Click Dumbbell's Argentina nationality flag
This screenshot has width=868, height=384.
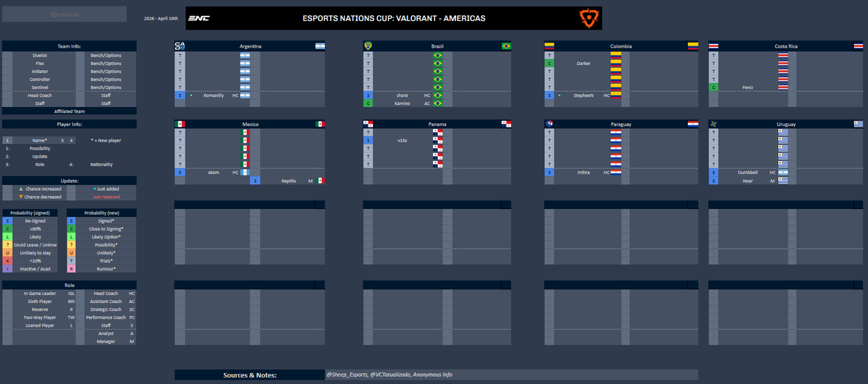pyautogui.click(x=783, y=173)
